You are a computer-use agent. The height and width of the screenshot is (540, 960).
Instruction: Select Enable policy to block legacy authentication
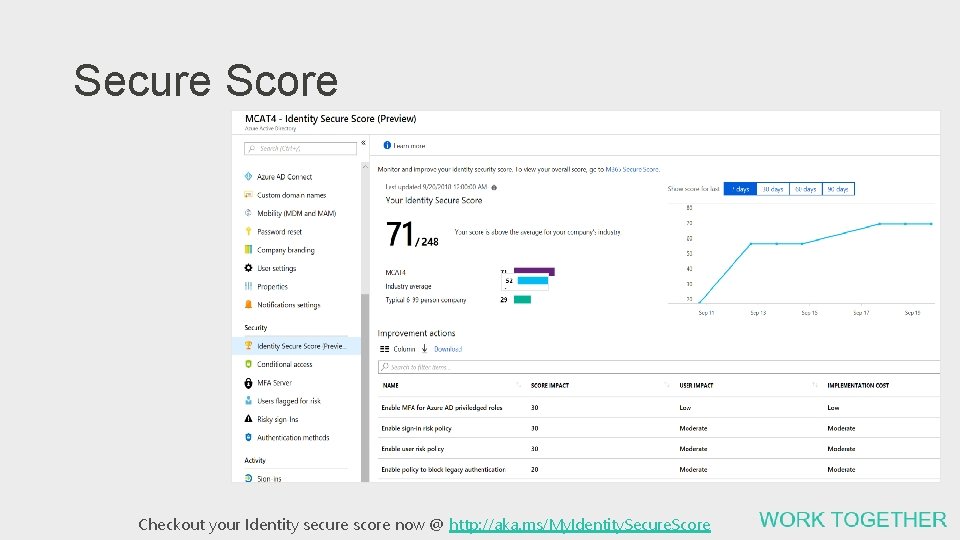[x=659, y=470]
